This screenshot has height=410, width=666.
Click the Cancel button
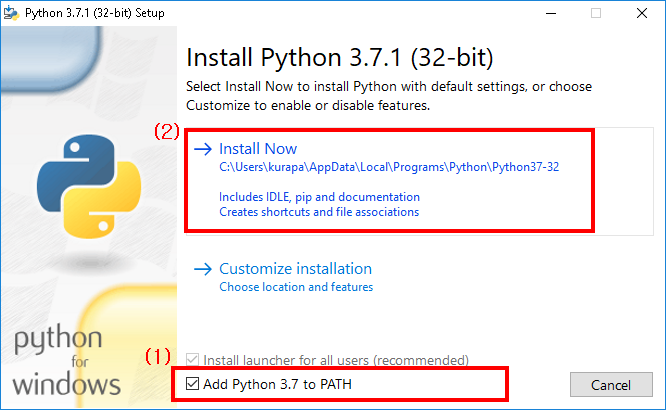coord(611,385)
